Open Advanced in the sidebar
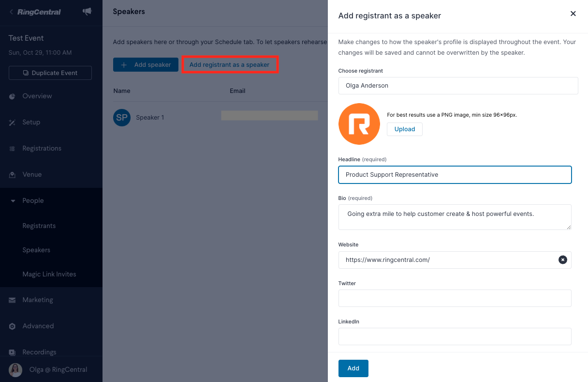 coord(38,326)
